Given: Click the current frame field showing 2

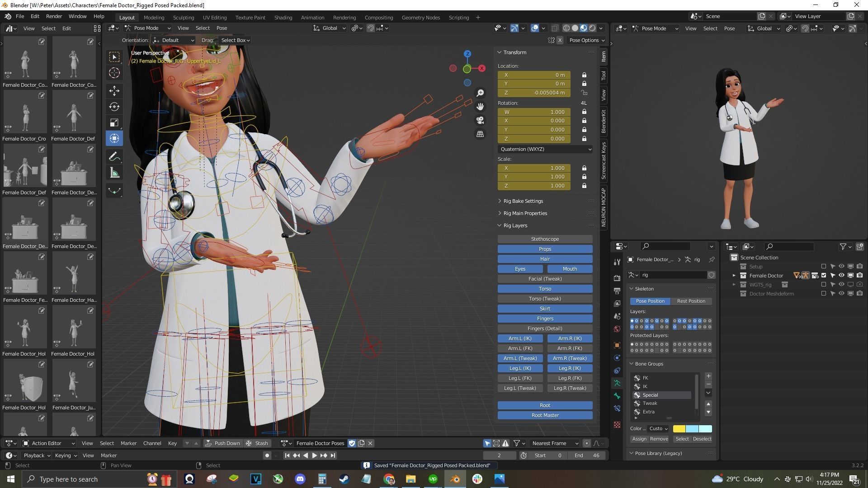Looking at the screenshot, I should tap(499, 455).
